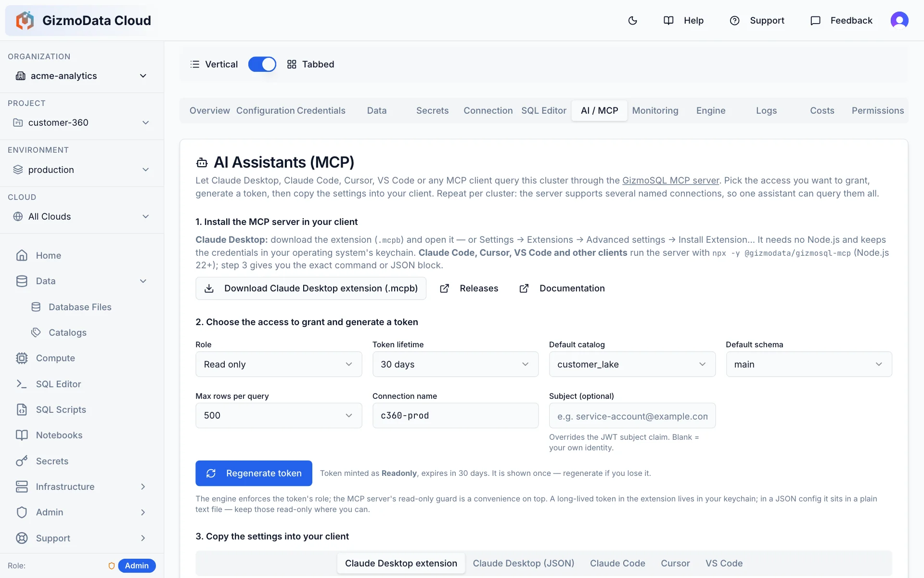The image size is (924, 578).
Task: Click the Connection name field c360-prod
Action: coord(455,415)
